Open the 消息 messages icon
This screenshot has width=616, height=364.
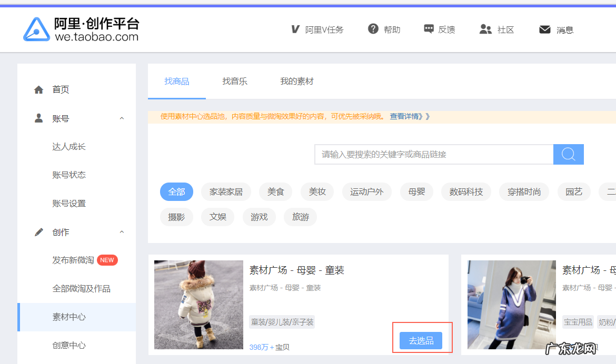coord(544,29)
